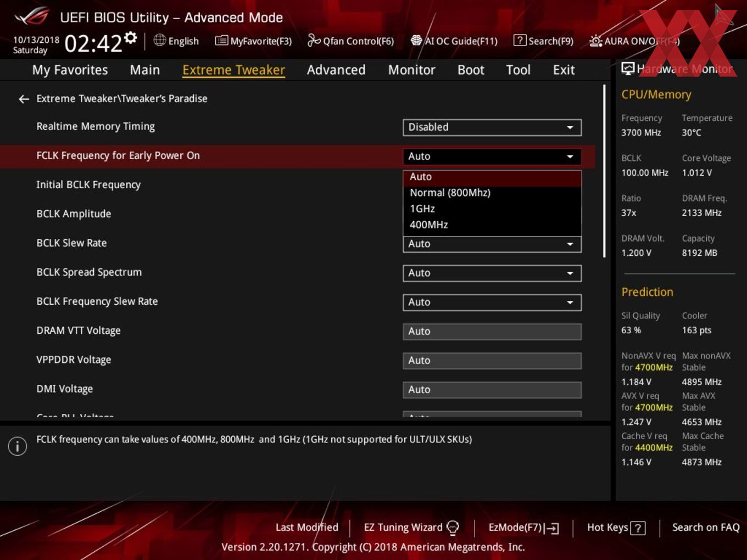Click the VPPDDR Voltage input field
This screenshot has height=560, width=747.
(492, 361)
